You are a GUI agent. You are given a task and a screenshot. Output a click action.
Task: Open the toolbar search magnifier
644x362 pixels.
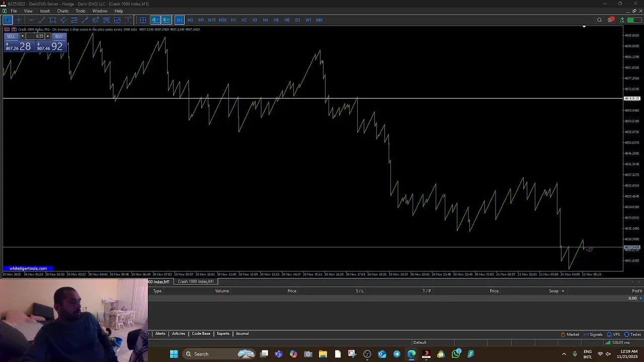coord(599,20)
